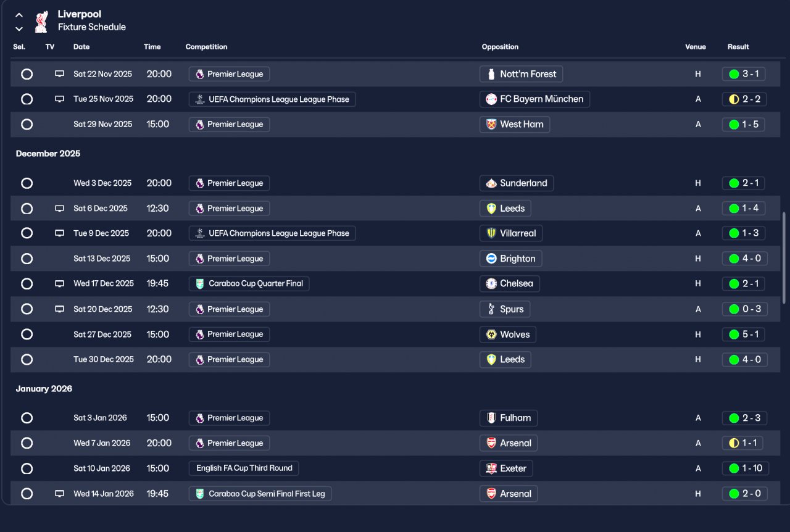
Task: Sort fixtures by the Competition column header
Action: pyautogui.click(x=206, y=47)
